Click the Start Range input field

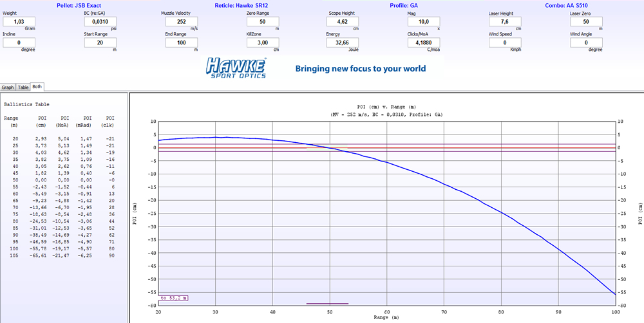point(100,42)
